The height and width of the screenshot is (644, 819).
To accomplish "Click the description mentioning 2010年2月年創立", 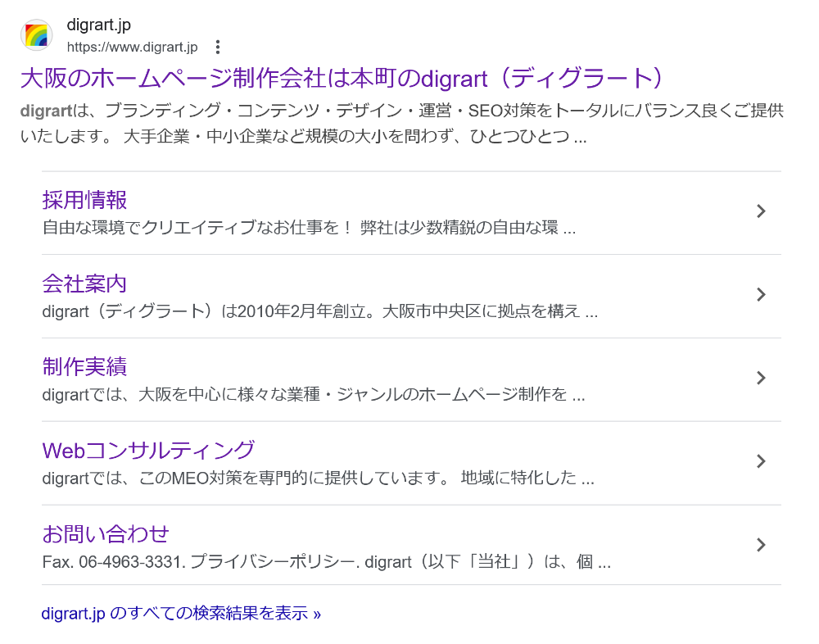I will click(319, 312).
